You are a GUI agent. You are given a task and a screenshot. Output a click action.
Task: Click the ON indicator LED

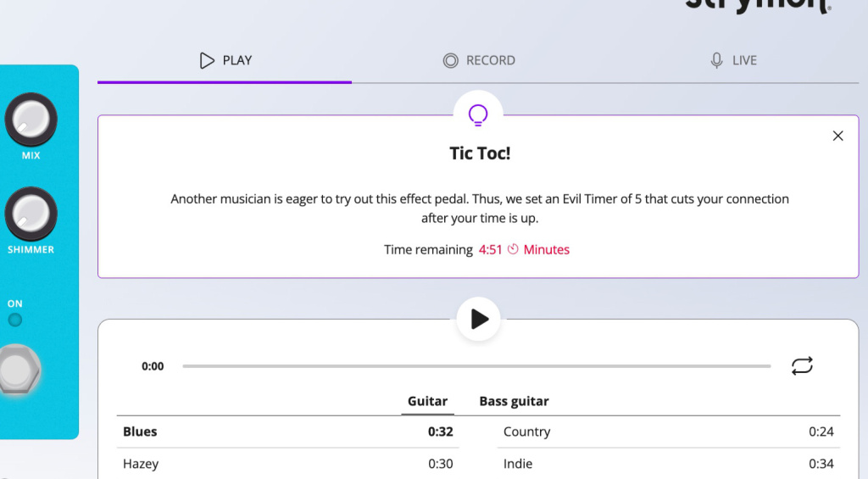click(x=15, y=320)
